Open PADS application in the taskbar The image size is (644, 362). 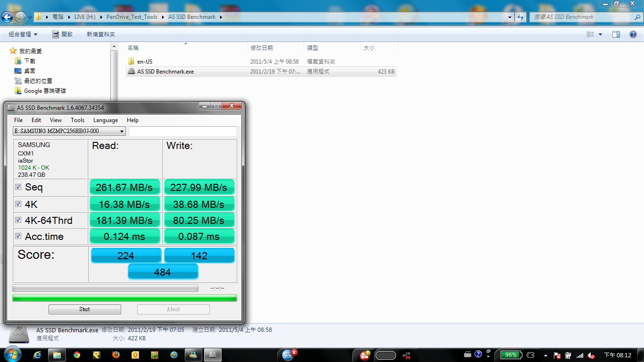point(154,355)
